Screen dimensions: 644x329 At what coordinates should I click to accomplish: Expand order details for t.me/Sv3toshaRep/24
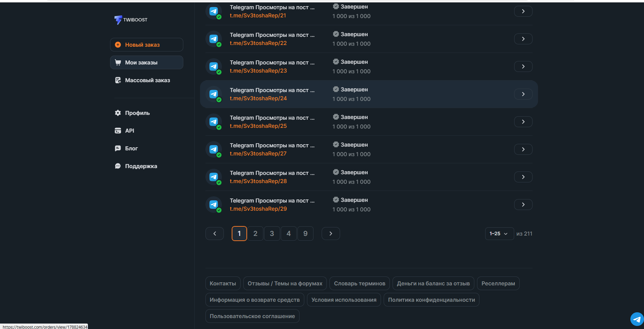pyautogui.click(x=523, y=94)
